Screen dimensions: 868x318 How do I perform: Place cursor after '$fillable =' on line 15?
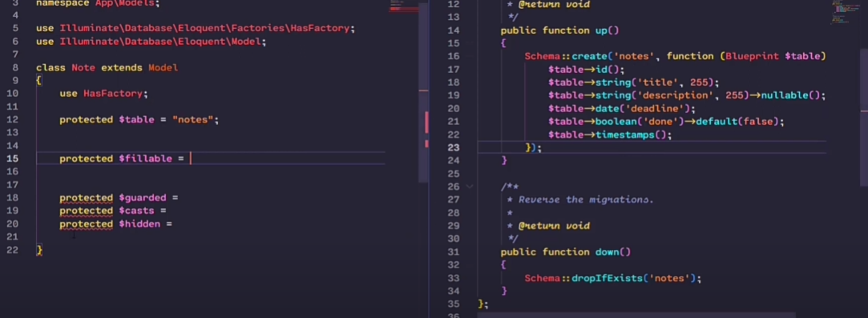pyautogui.click(x=190, y=159)
